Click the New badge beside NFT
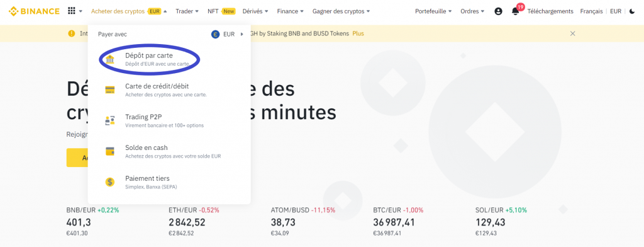 228,11
